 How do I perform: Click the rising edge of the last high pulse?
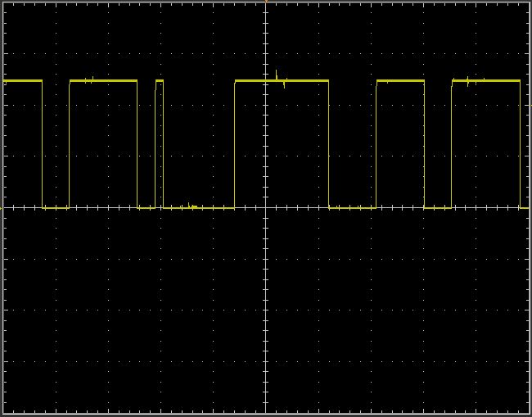[452, 143]
